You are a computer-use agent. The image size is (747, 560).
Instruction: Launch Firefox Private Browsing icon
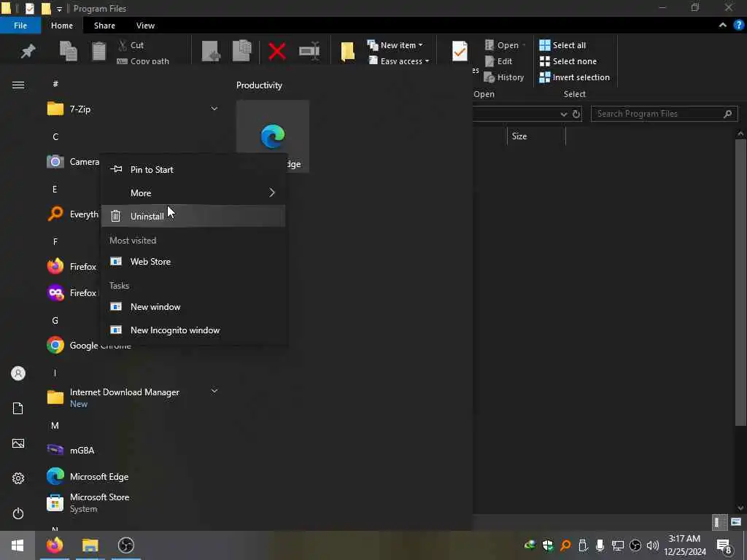(x=55, y=293)
